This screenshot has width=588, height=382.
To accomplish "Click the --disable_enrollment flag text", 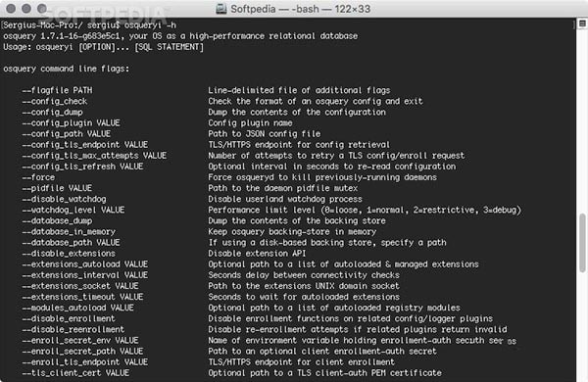I will tap(69, 318).
